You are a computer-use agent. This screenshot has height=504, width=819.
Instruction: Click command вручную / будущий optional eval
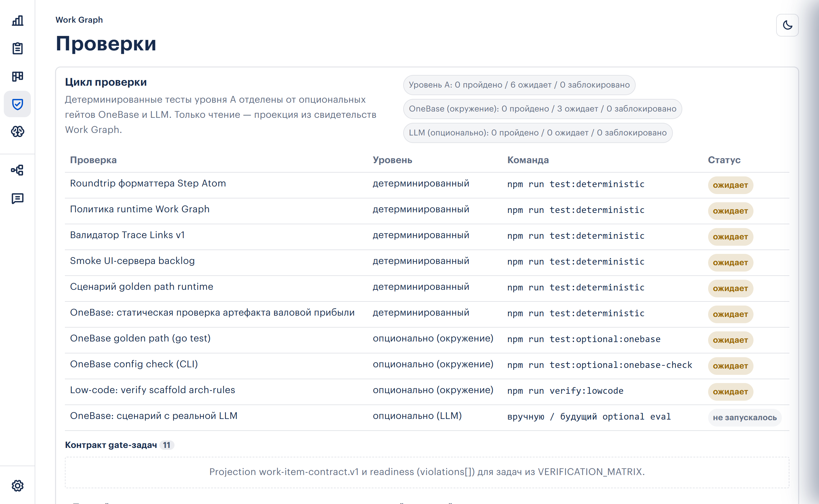coord(589,417)
